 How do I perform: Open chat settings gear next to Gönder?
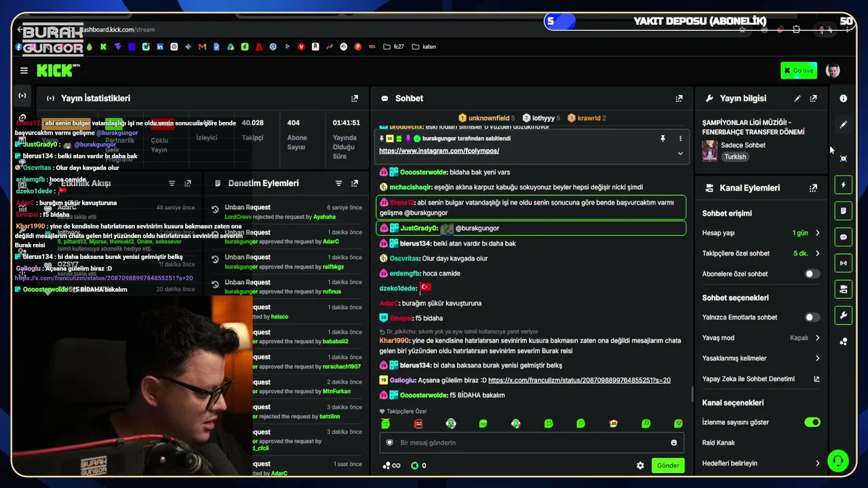[640, 466]
